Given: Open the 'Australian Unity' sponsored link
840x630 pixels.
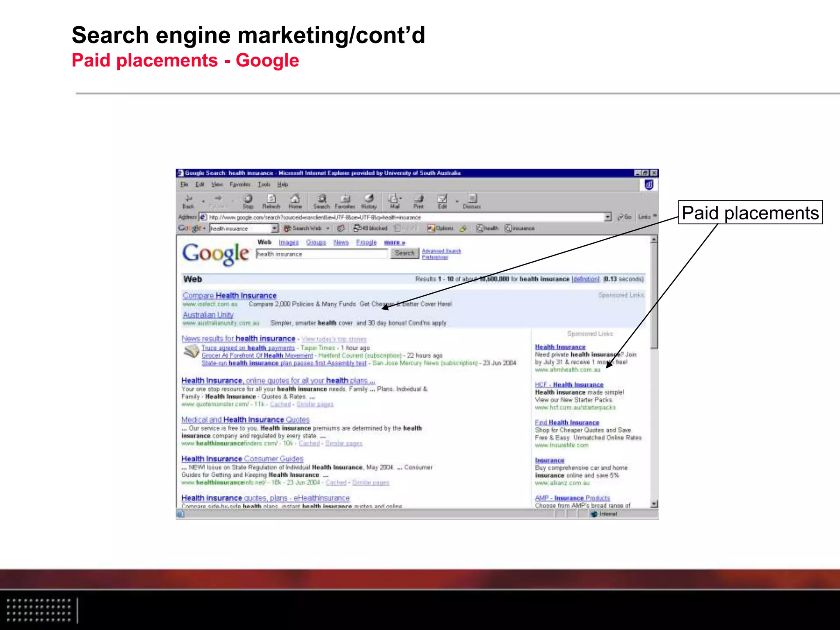Looking at the screenshot, I should [208, 315].
